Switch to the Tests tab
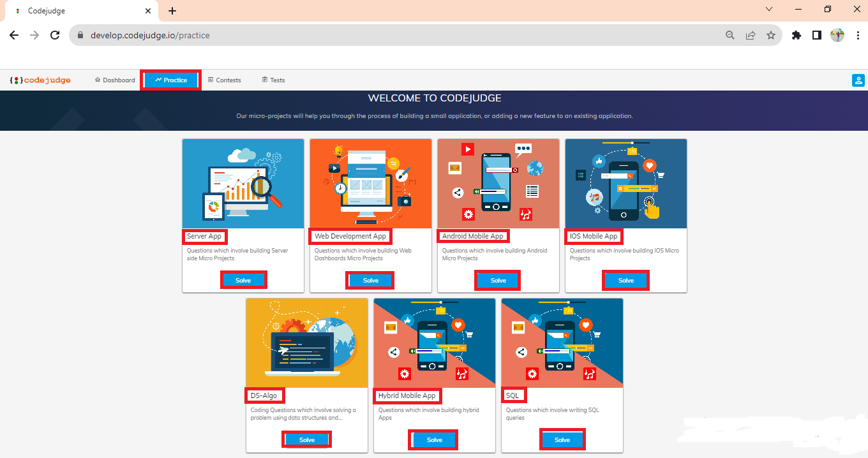 (273, 80)
